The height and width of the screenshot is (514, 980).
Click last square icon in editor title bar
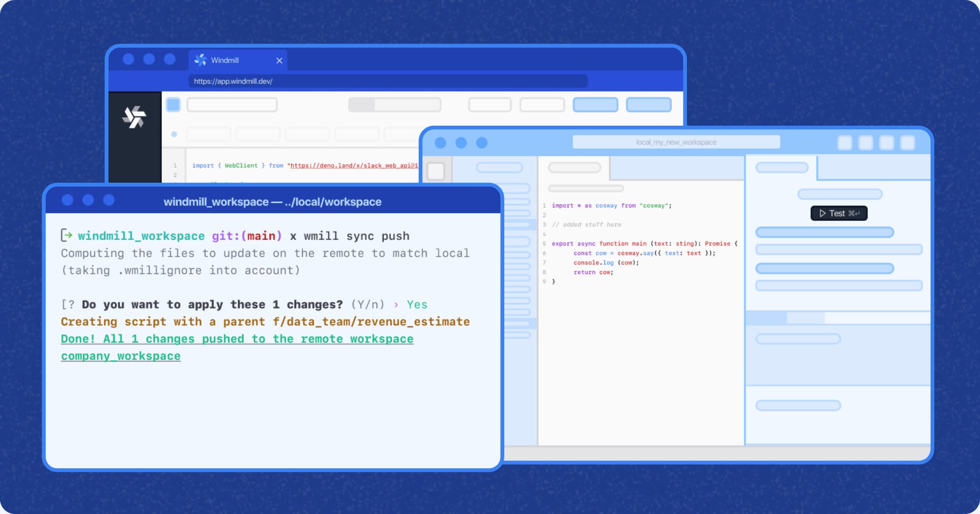tap(907, 142)
